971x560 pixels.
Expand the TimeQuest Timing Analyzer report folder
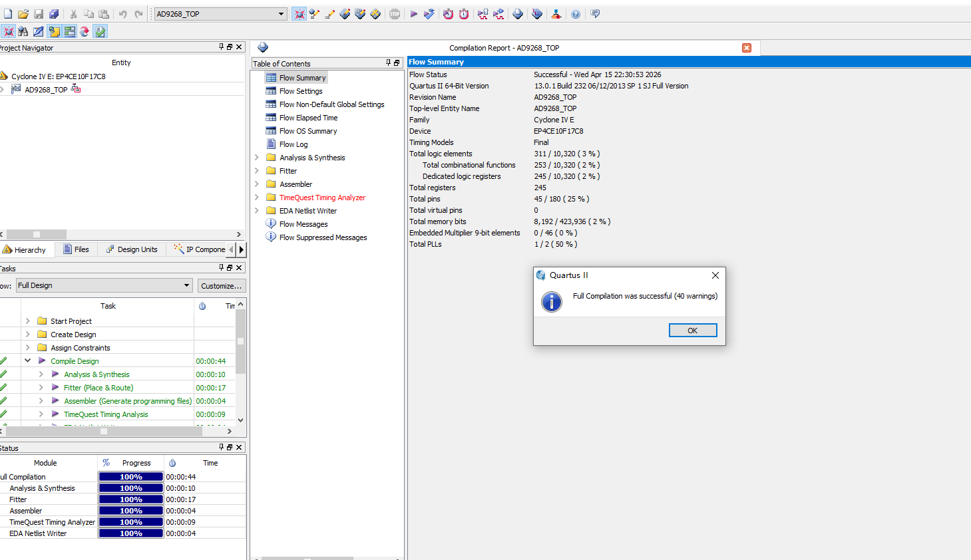tap(257, 198)
